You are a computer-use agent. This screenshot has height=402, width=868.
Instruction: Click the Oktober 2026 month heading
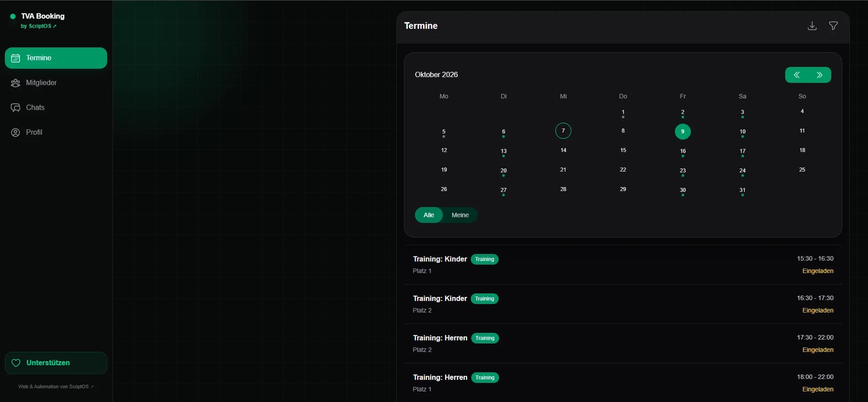click(x=436, y=74)
